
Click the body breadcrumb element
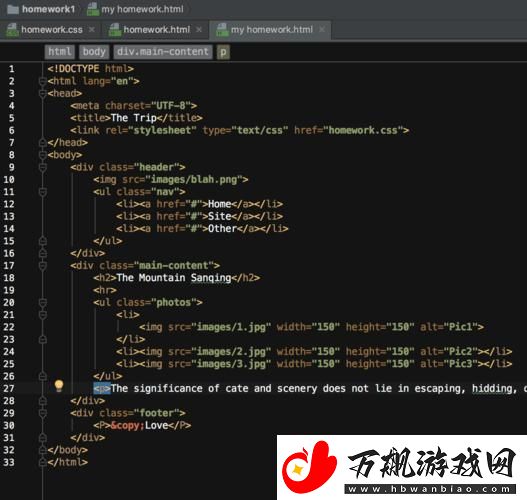[94, 52]
